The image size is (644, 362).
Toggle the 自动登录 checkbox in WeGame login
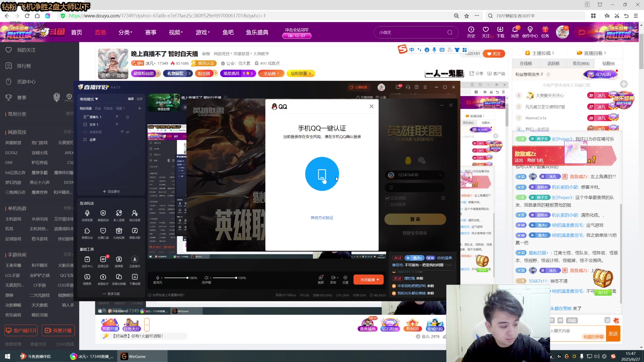(x=387, y=204)
